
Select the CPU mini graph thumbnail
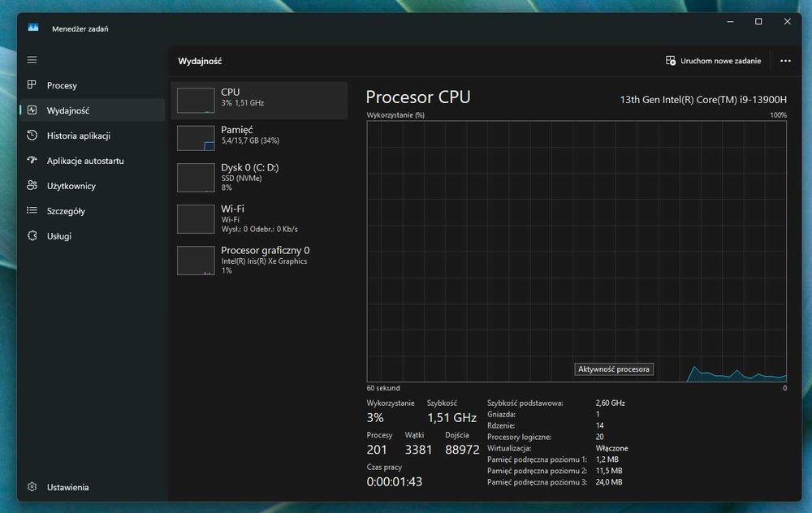point(196,101)
